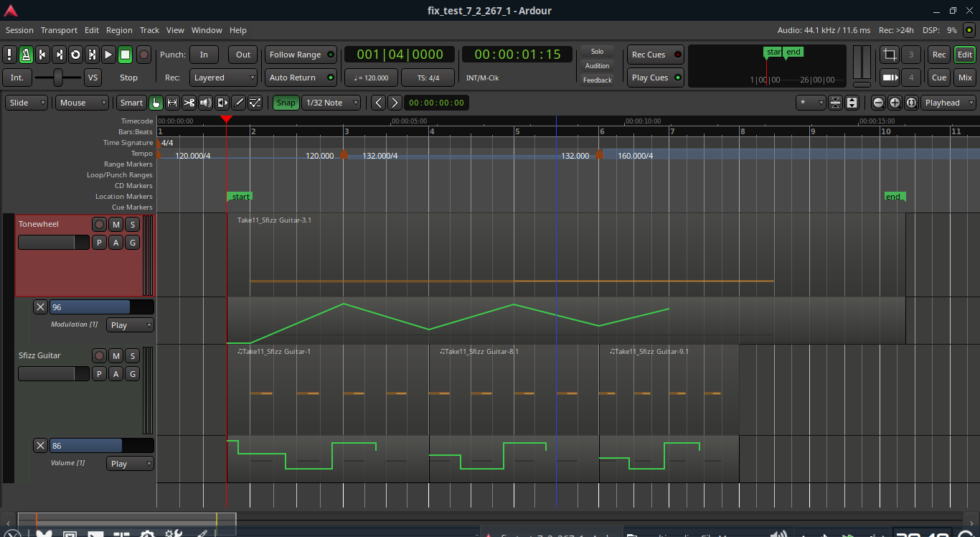Select the Audition speaker tool

tap(206, 103)
